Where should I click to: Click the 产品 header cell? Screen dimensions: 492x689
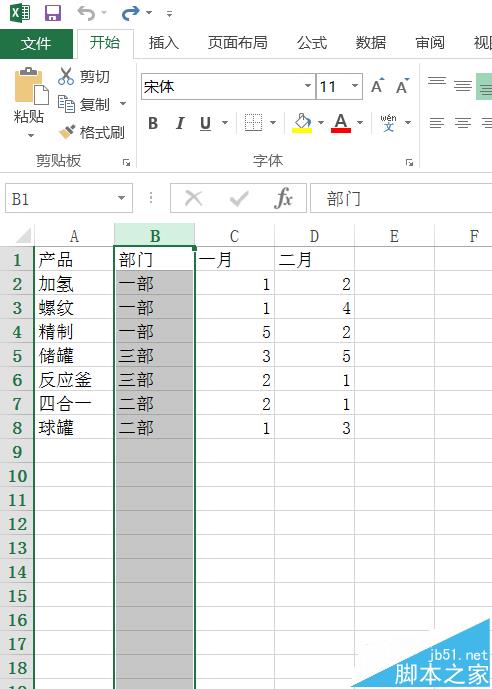[74, 260]
